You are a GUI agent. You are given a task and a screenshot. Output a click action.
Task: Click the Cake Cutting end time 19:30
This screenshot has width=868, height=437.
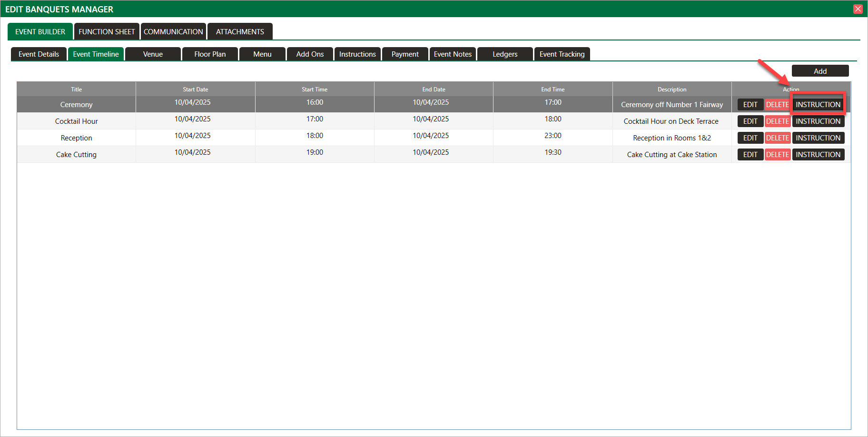click(553, 152)
